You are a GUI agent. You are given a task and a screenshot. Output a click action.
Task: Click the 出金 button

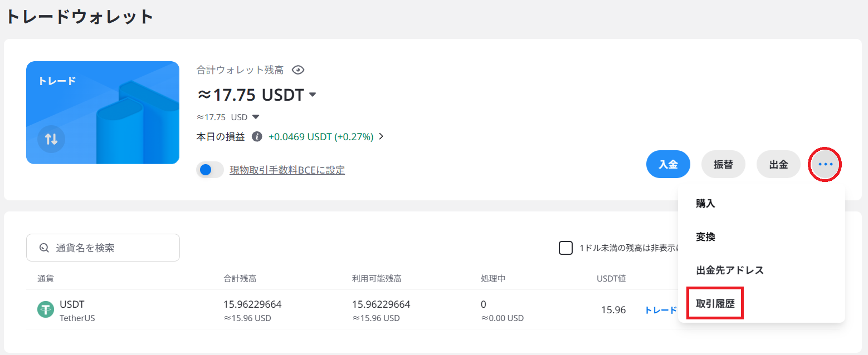point(778,164)
